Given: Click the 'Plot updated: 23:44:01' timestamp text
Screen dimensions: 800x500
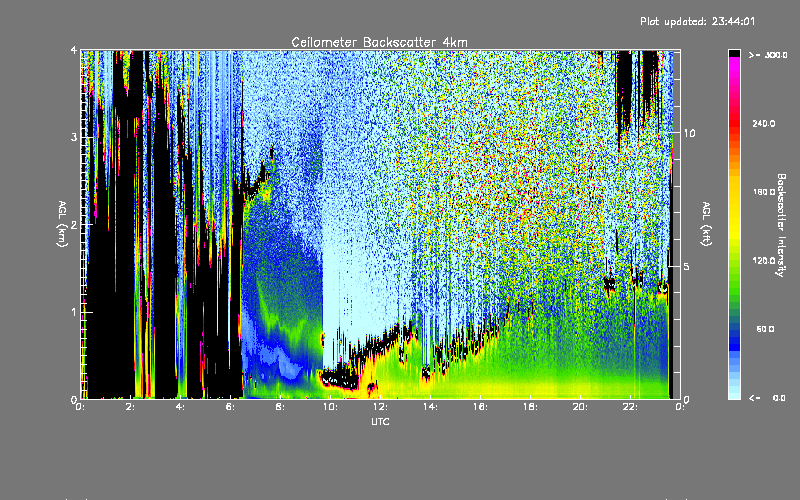Looking at the screenshot, I should pyautogui.click(x=697, y=21).
